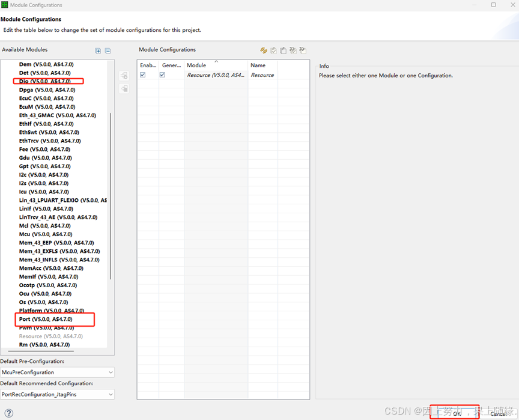Toggle the Enabled checkbox for the Resource row
Viewport: 519px width, 420px height.
(142, 75)
